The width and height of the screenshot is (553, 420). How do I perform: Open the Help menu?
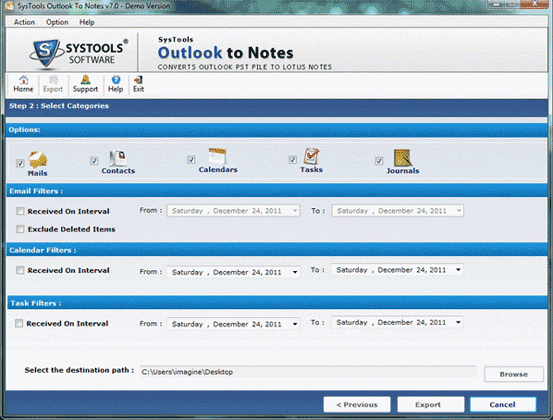coord(87,22)
